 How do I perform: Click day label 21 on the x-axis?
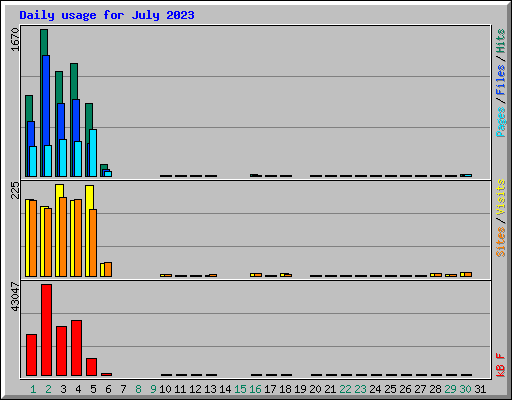click(x=330, y=389)
